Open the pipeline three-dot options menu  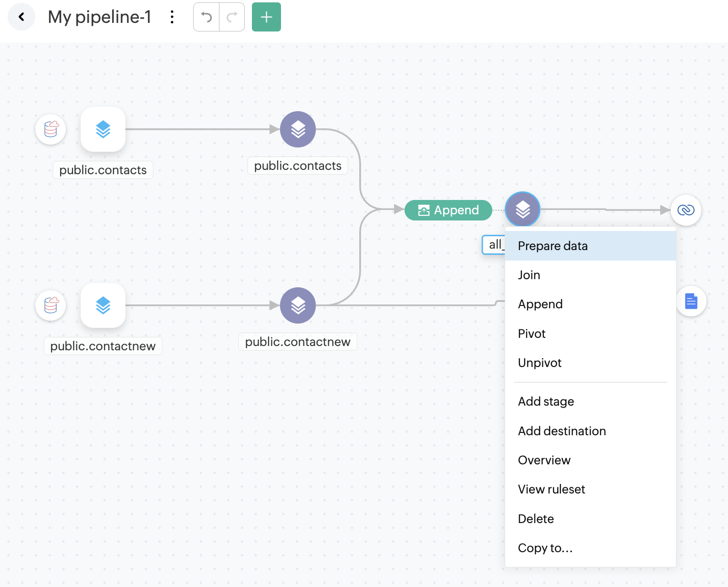tap(172, 17)
